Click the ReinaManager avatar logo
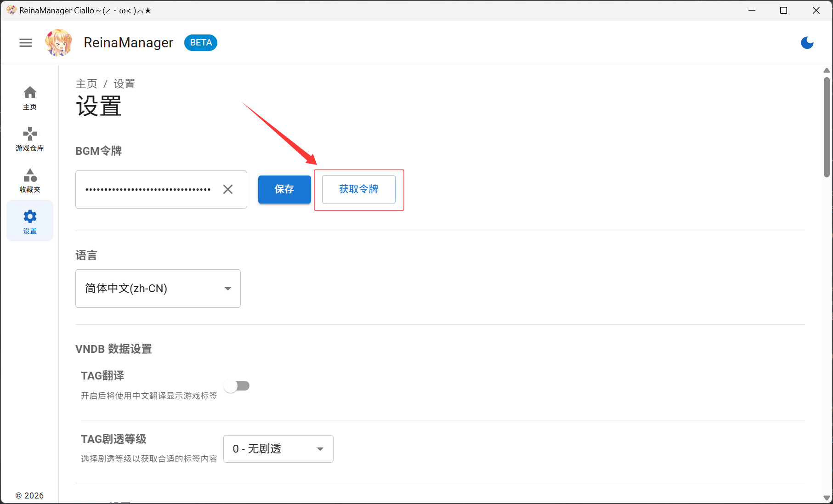This screenshot has height=504, width=833. point(58,43)
